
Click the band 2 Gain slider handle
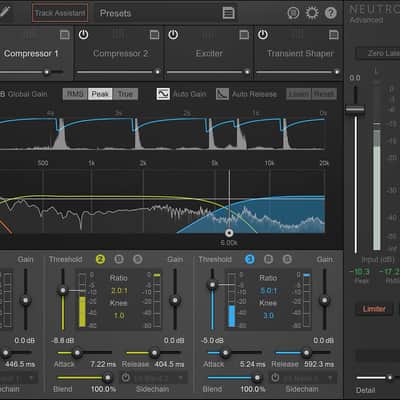point(175,300)
